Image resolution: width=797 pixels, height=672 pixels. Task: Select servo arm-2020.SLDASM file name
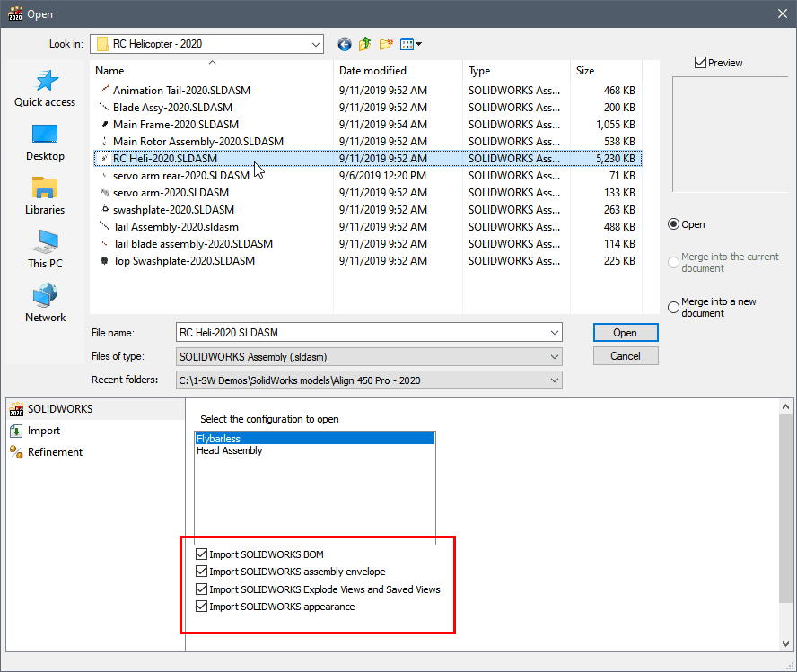tap(171, 193)
